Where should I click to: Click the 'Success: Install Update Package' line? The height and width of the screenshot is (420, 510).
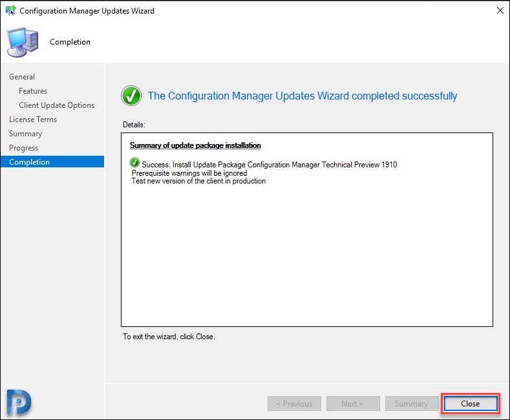pos(270,165)
